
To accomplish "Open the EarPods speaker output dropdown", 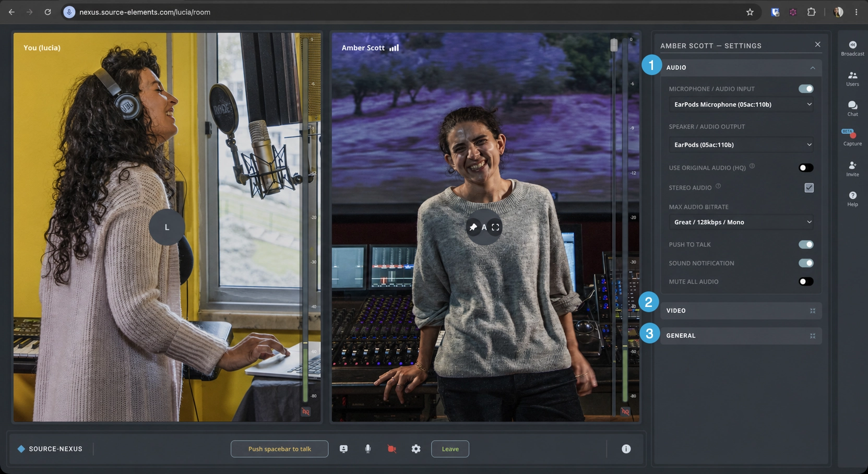I will click(x=742, y=145).
